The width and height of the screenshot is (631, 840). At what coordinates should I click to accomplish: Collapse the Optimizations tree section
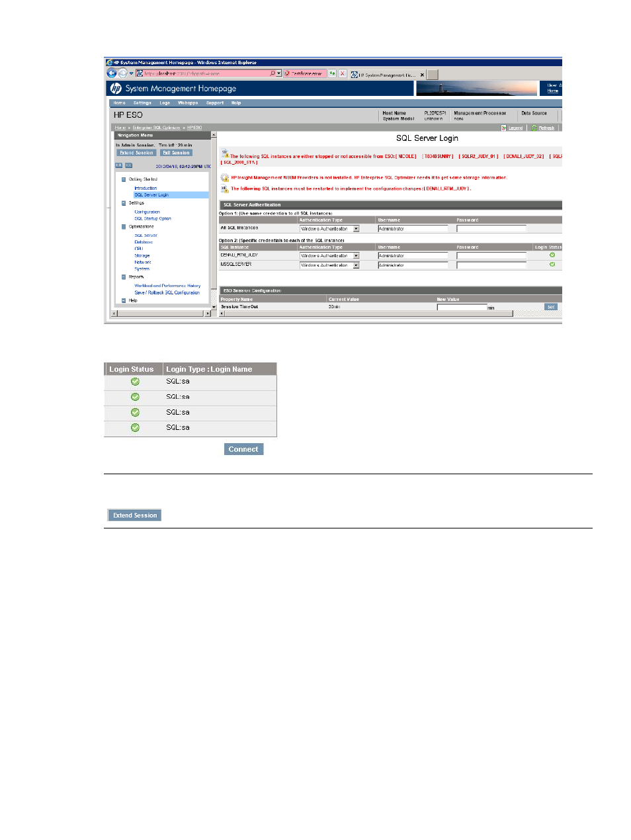[x=124, y=226]
